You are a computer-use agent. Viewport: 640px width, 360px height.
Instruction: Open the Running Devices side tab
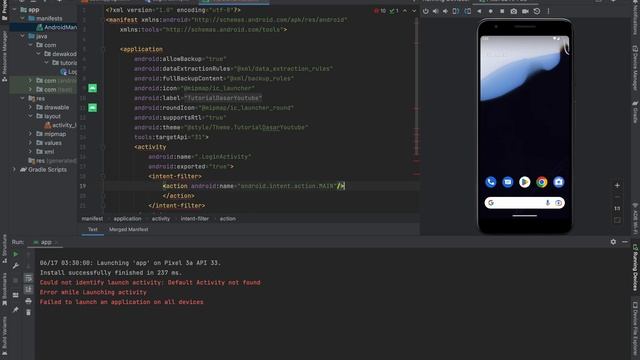pyautogui.click(x=635, y=267)
